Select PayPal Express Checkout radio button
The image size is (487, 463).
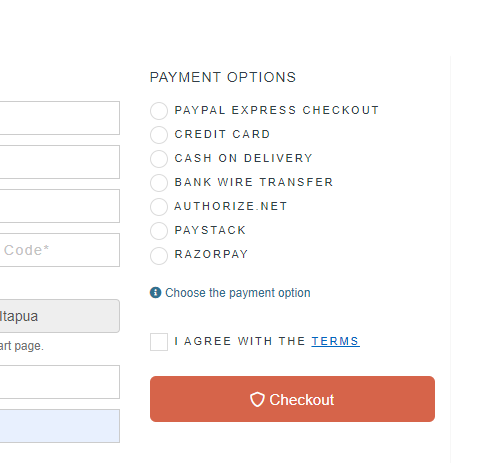pos(159,111)
